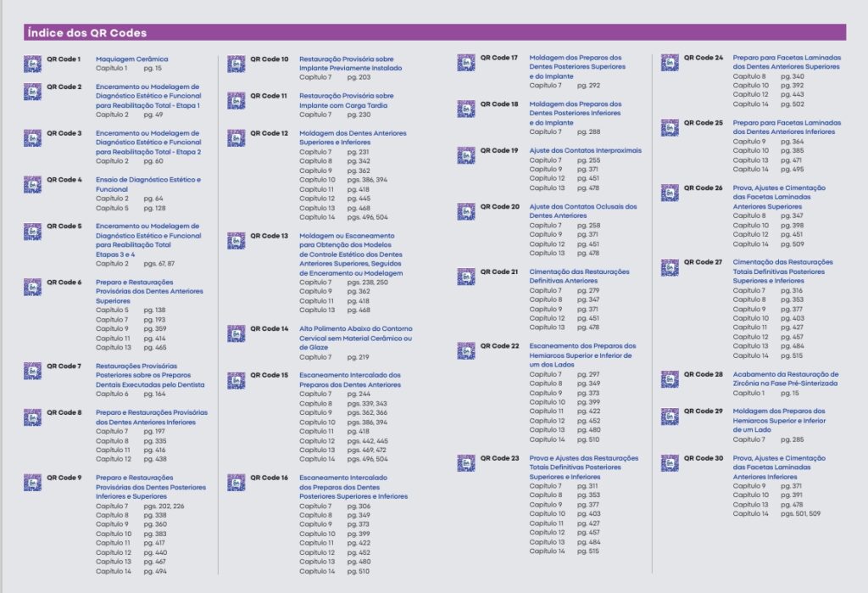The width and height of the screenshot is (868, 593).
Task: Select the Ajuste dos Contatos Interproximais title
Action: 585,151
